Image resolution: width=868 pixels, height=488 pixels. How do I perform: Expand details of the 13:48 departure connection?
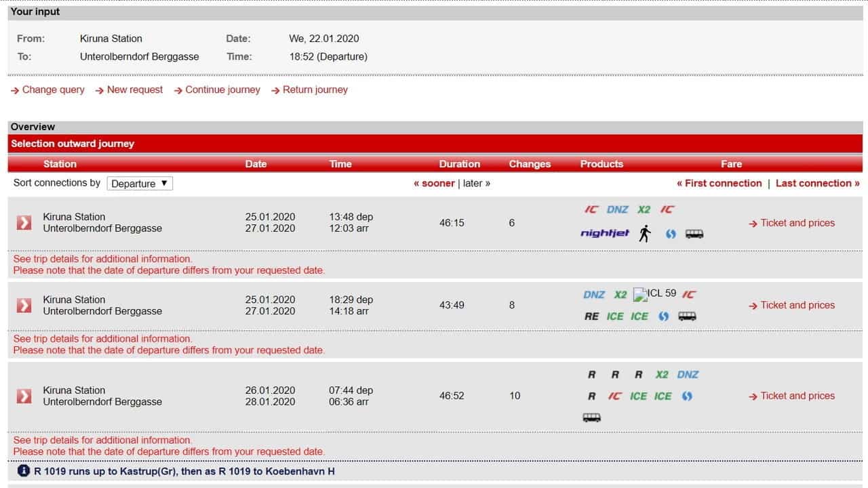[24, 223]
